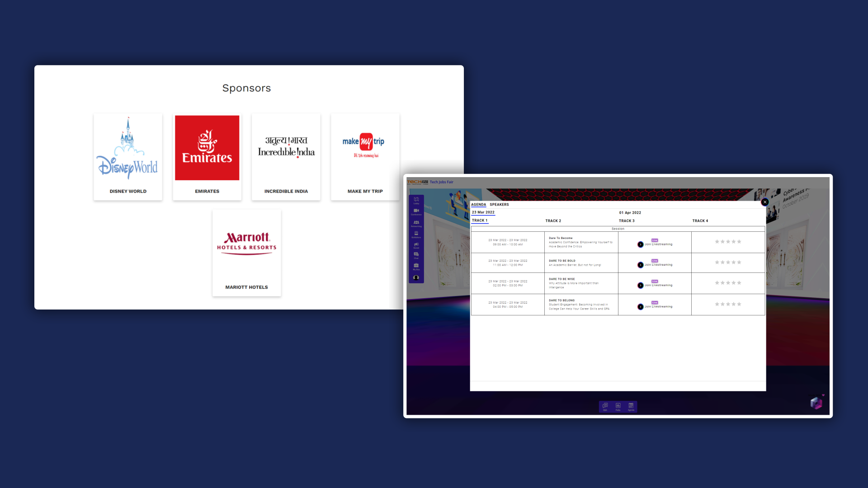Select the TRACK 4 tab

700,221
